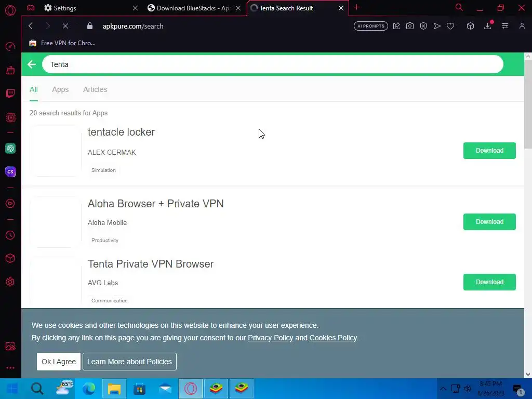Select the Articles results tab
Image resolution: width=532 pixels, height=399 pixels.
[x=95, y=89]
